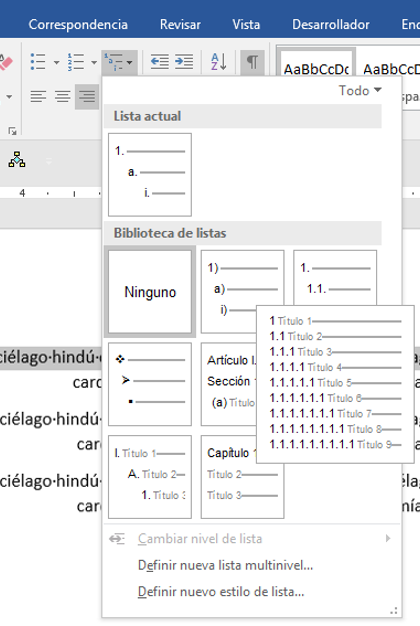Choose the Ninguno list option

pos(150,291)
